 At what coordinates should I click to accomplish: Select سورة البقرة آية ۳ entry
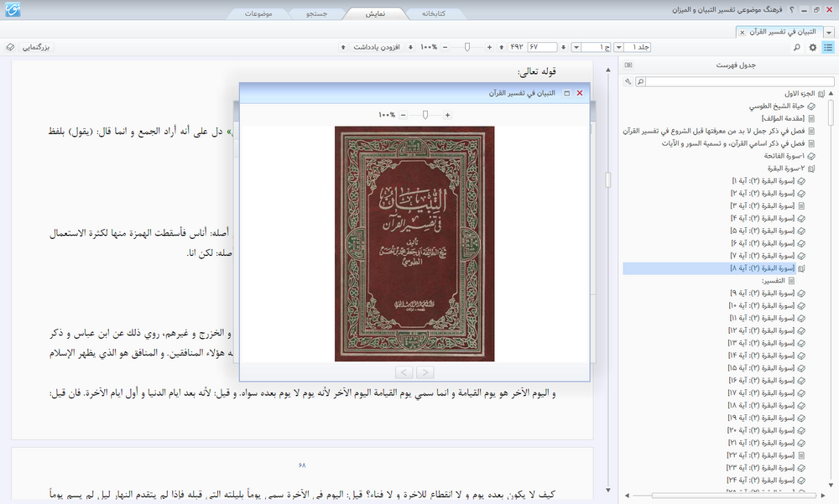tap(763, 206)
